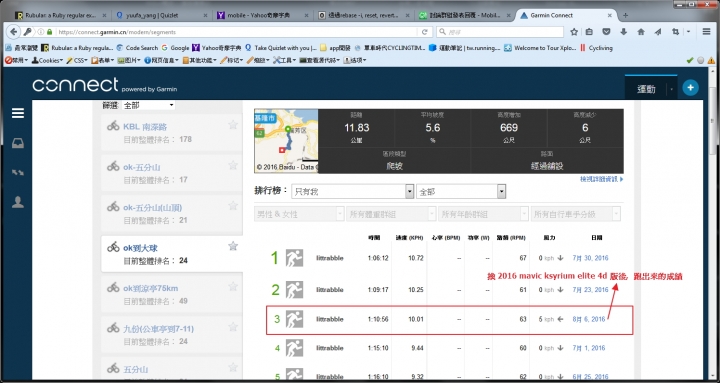Click the cycling icon beside KBL 南深路
The height and width of the screenshot is (383, 720).
[113, 126]
